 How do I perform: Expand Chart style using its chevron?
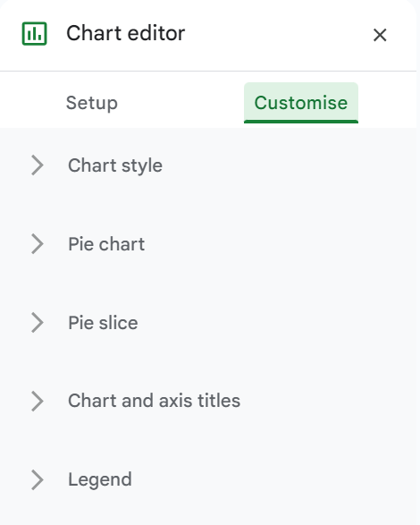(38, 165)
